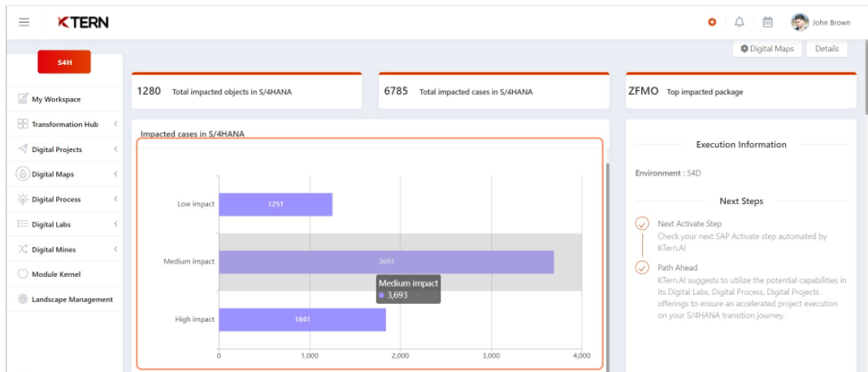Click the Digital Labs list icon
The width and height of the screenshot is (868, 372).
(23, 224)
